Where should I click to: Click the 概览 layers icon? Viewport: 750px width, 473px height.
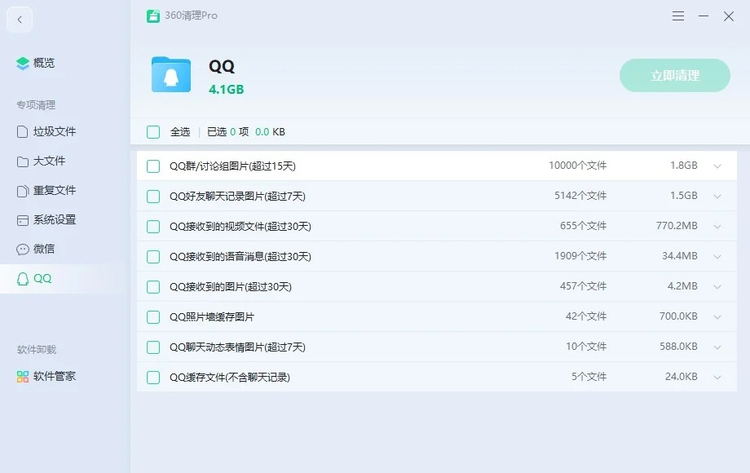[x=22, y=63]
